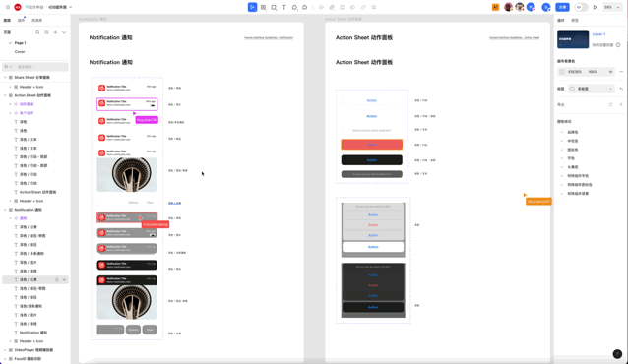Click the Seattle tower image in light notification
628x364 pixels.
[127, 174]
